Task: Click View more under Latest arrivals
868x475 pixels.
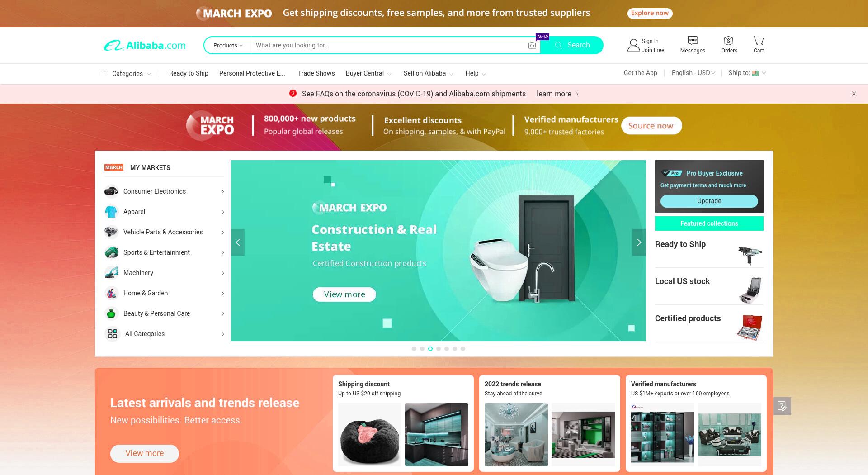Action: (145, 453)
